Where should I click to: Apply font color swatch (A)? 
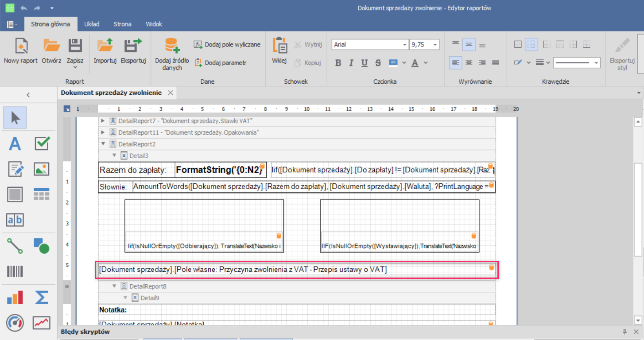click(x=415, y=63)
